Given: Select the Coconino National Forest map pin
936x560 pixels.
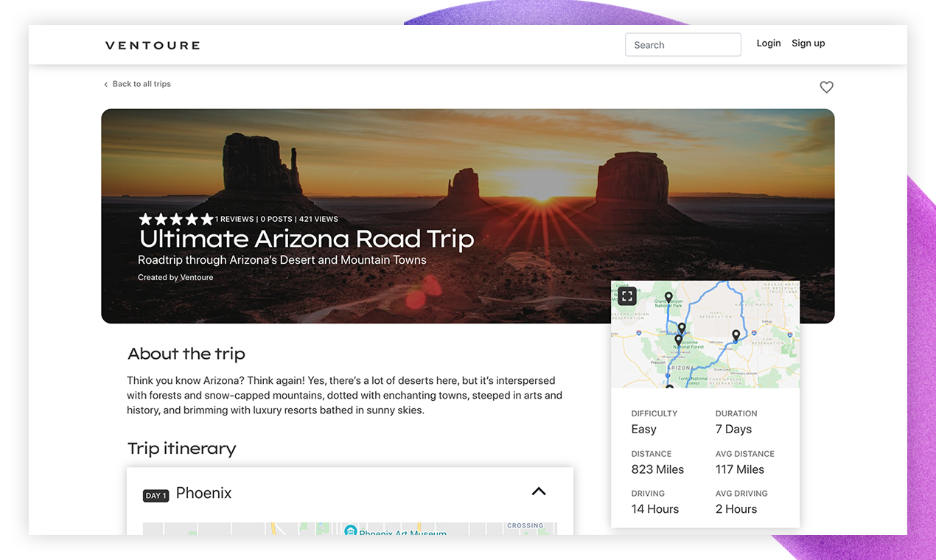Looking at the screenshot, I should pos(678,340).
